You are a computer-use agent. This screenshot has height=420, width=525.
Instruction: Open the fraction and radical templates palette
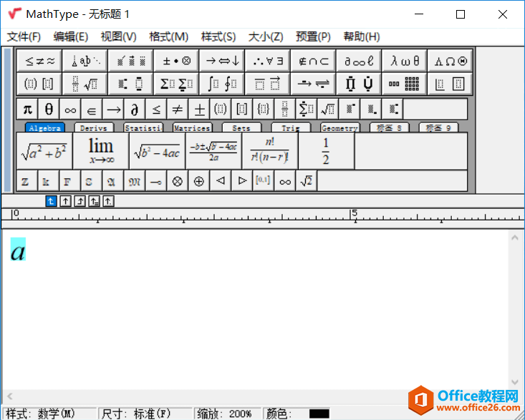pos(85,84)
